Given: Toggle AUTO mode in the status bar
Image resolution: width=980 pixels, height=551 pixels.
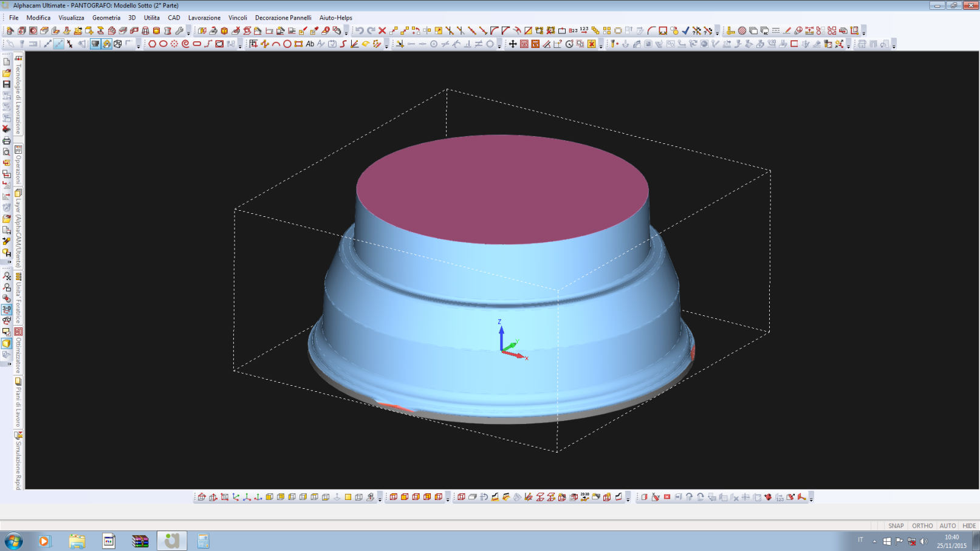Looking at the screenshot, I should coord(947,526).
